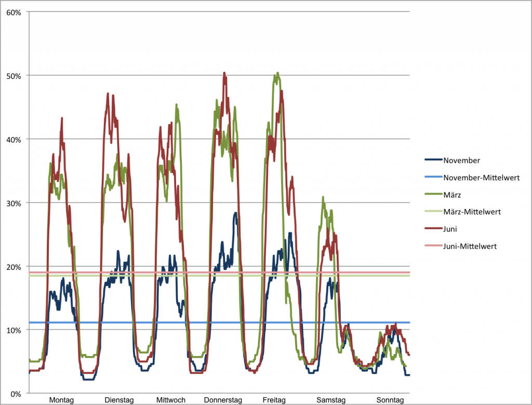Select the März legend label
532x405 pixels.
click(452, 195)
